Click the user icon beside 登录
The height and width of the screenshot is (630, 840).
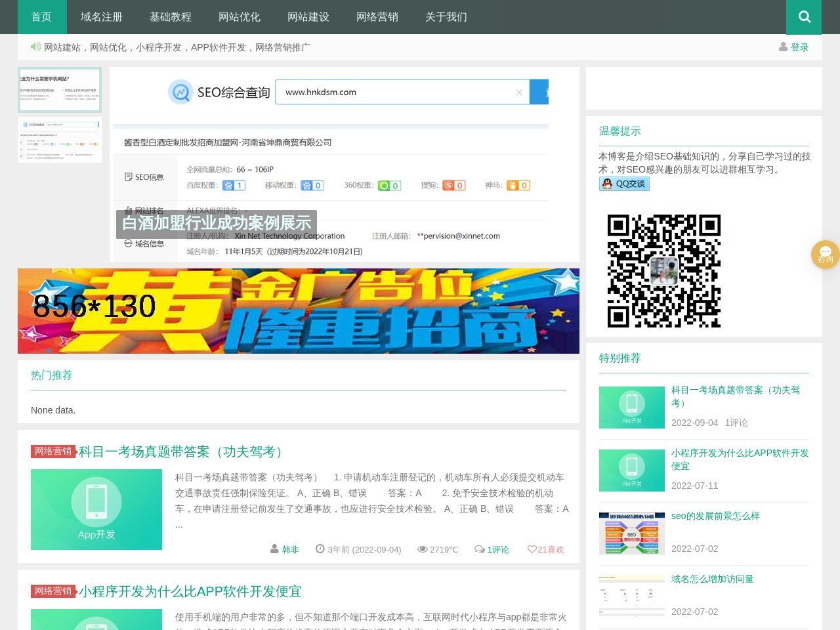pos(783,47)
